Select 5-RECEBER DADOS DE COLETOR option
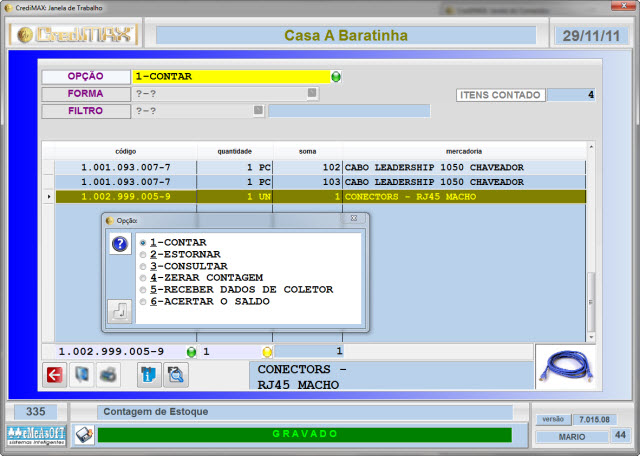The width and height of the screenshot is (640, 456). [143, 289]
